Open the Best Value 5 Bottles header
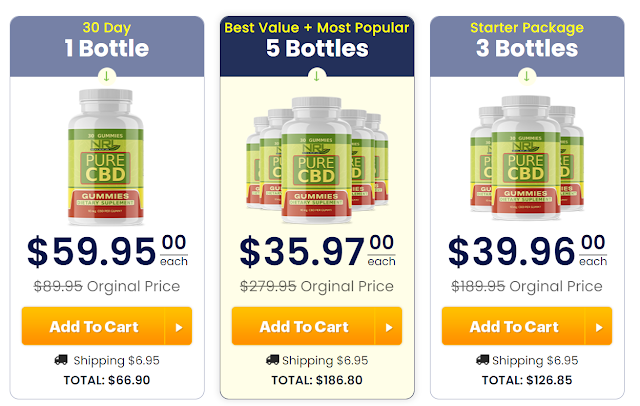 [317, 46]
